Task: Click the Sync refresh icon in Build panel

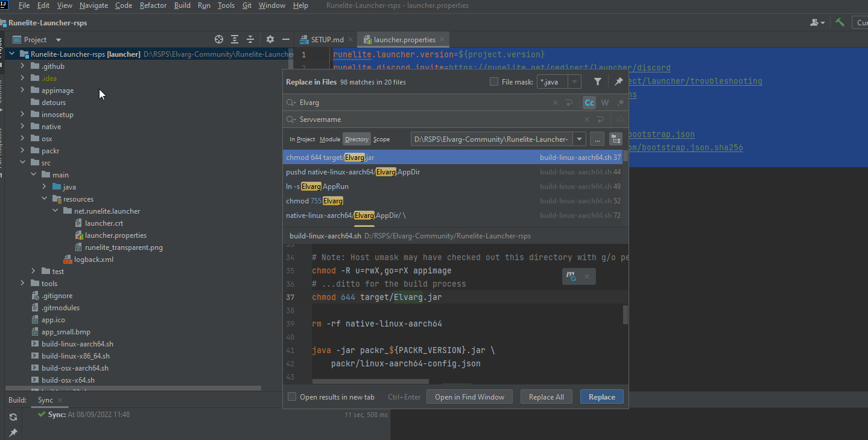Action: point(13,417)
